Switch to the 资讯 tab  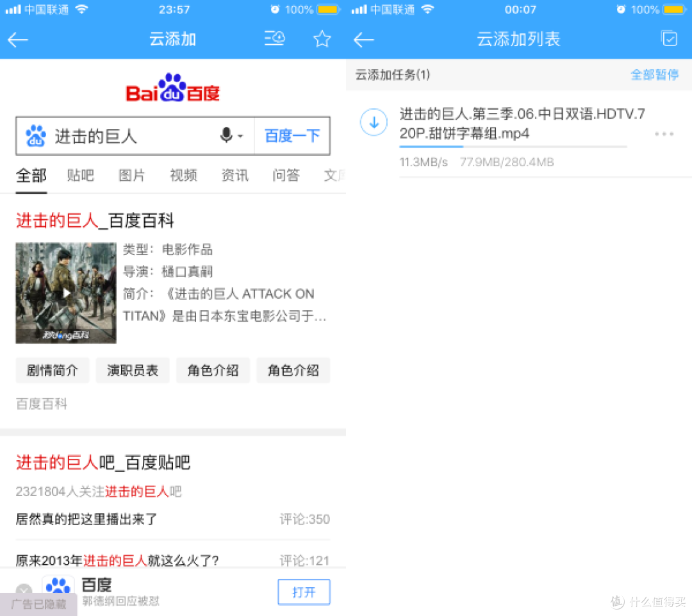(x=235, y=176)
